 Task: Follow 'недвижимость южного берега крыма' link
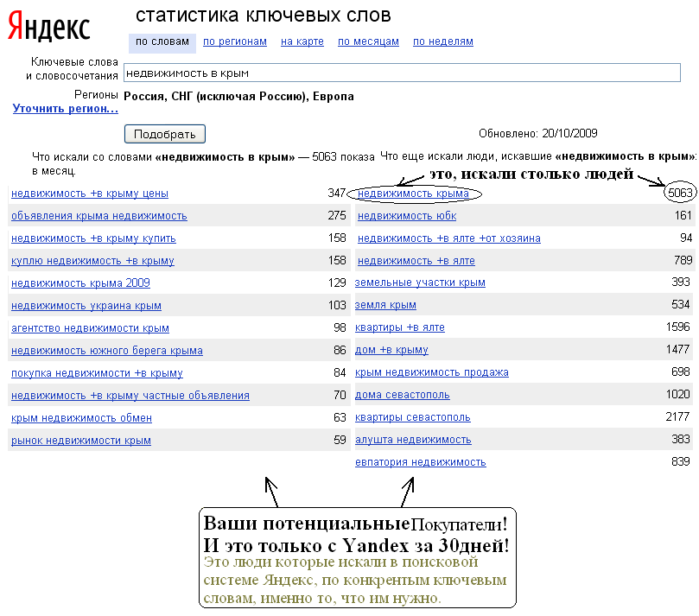(107, 351)
